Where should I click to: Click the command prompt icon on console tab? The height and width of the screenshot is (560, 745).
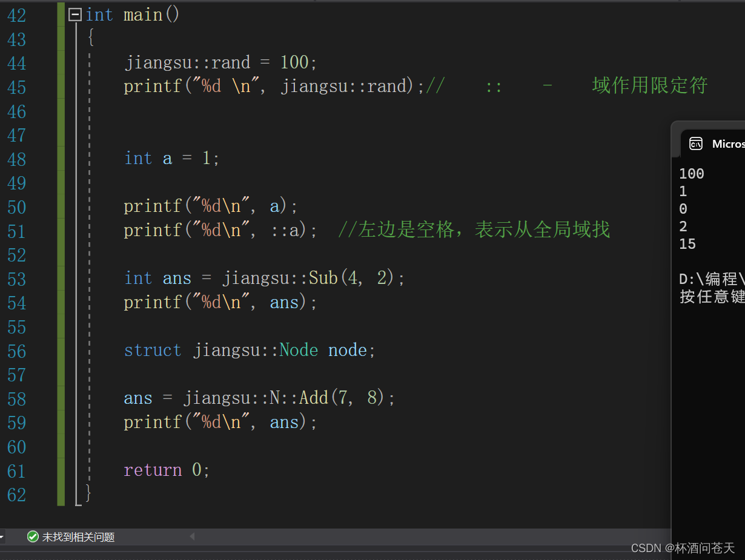pyautogui.click(x=697, y=144)
